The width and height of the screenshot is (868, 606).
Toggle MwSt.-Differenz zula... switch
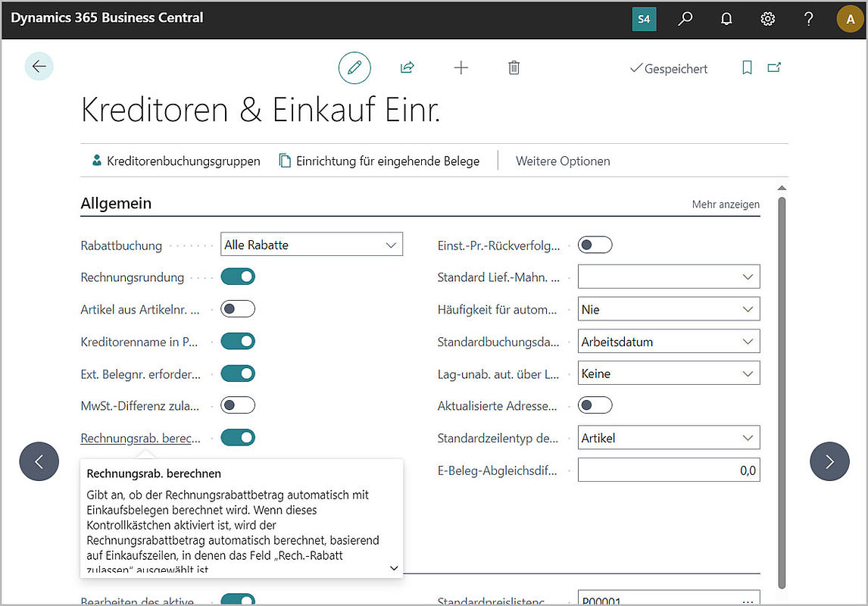click(x=238, y=406)
